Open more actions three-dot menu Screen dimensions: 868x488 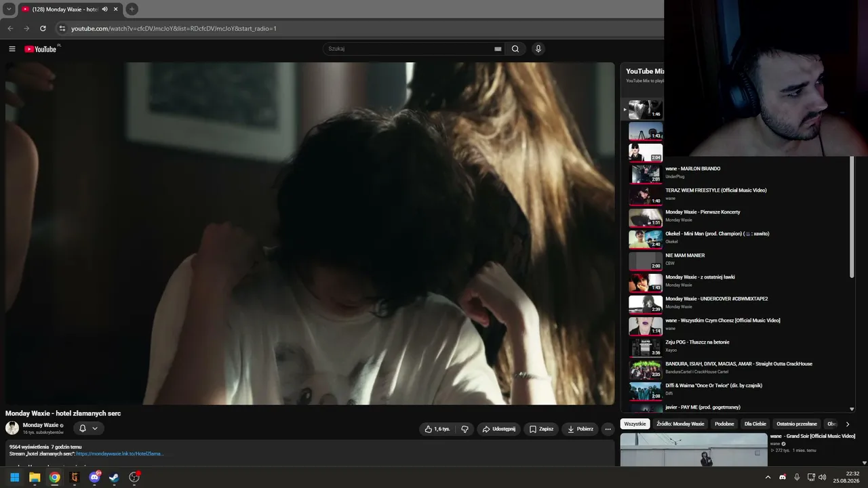pyautogui.click(x=608, y=429)
